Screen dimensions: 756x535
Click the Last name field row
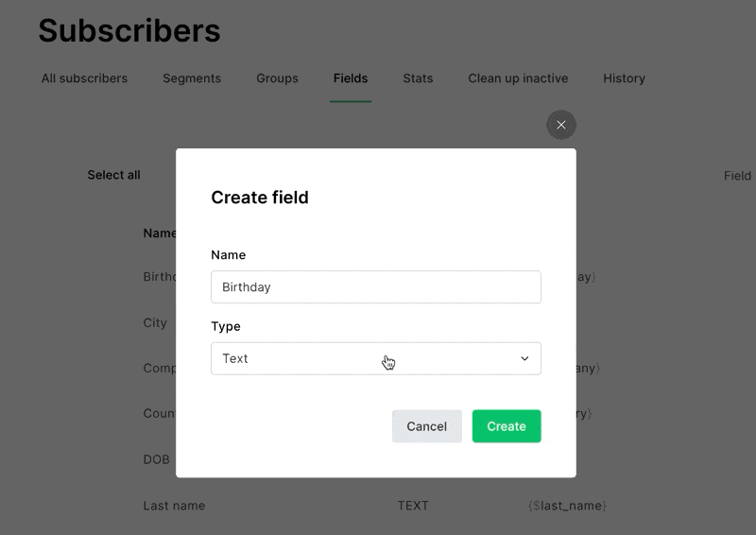coord(374,506)
